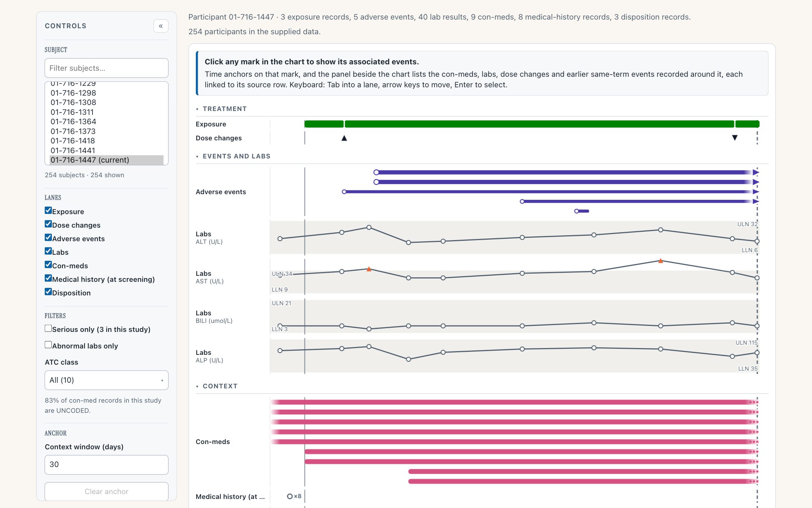Click the Context window days field
812x508 pixels.
pos(106,464)
